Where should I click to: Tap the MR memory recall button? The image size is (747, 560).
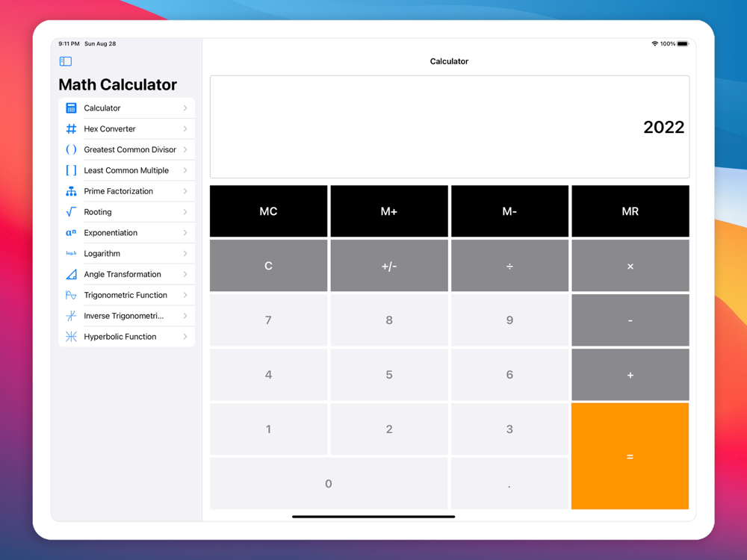[630, 211]
